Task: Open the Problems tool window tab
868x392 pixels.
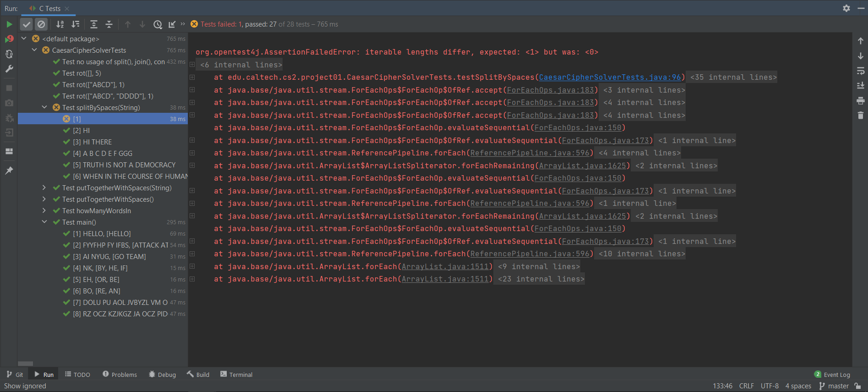Action: click(120, 375)
